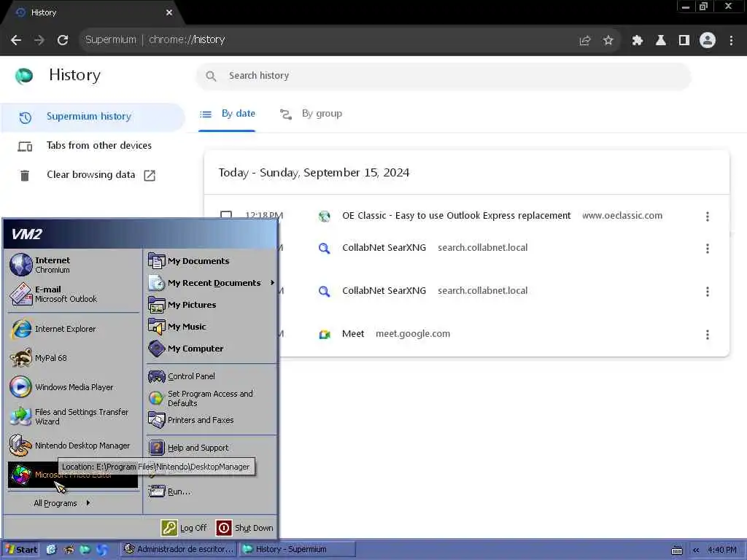Toggle the side panel icon
747x560 pixels.
[684, 40]
